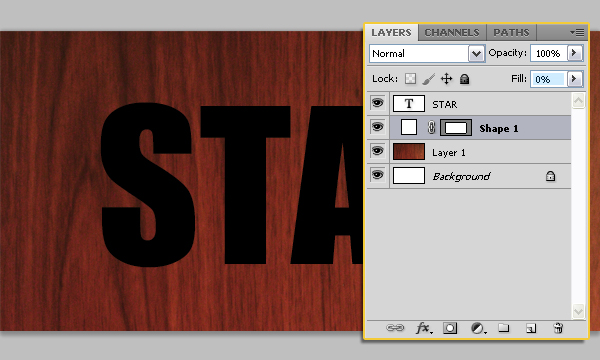Click the Opacity value field
Image resolution: width=600 pixels, height=360 pixels.
549,54
